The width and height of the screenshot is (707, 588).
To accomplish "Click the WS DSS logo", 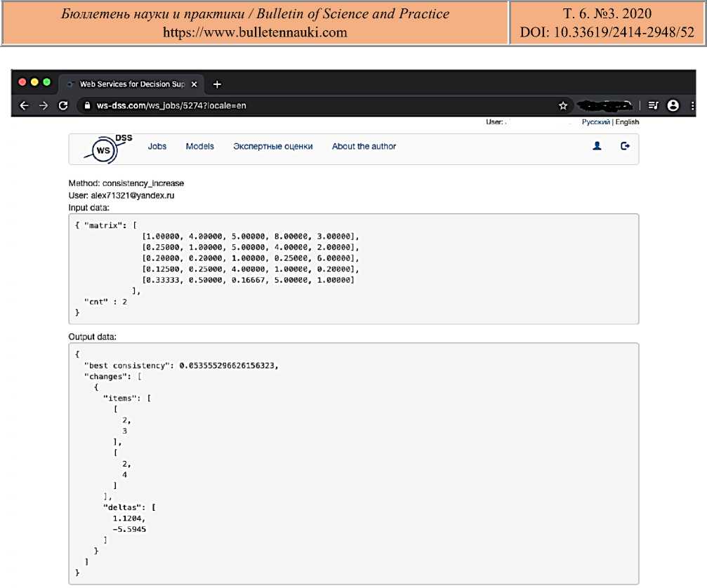I will pos(107,149).
